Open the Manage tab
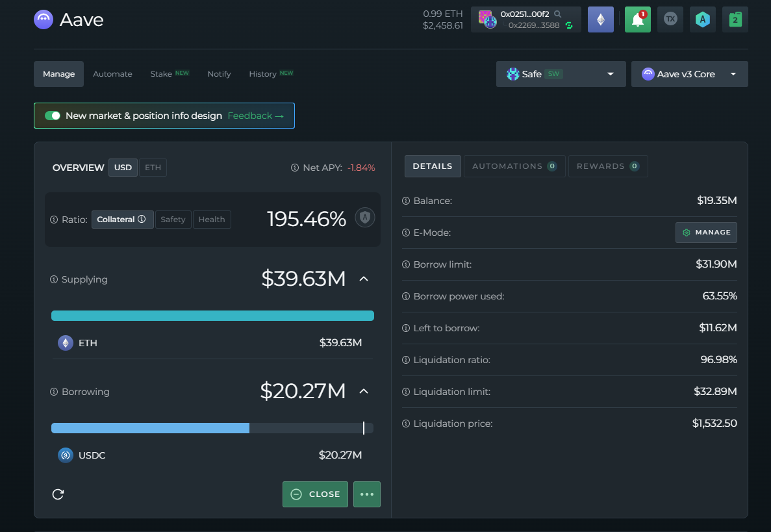Image resolution: width=771 pixels, height=532 pixels. [x=58, y=74]
